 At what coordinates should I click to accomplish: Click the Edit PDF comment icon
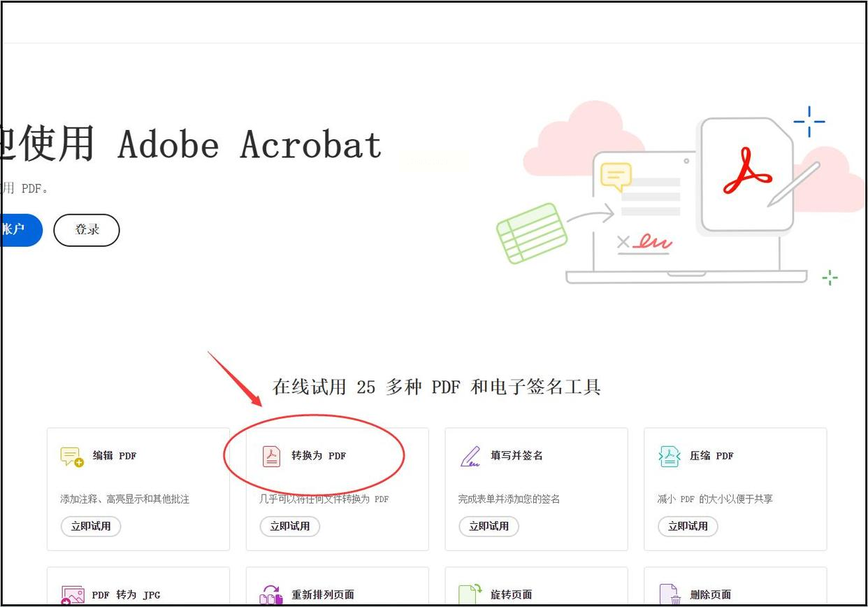point(72,457)
